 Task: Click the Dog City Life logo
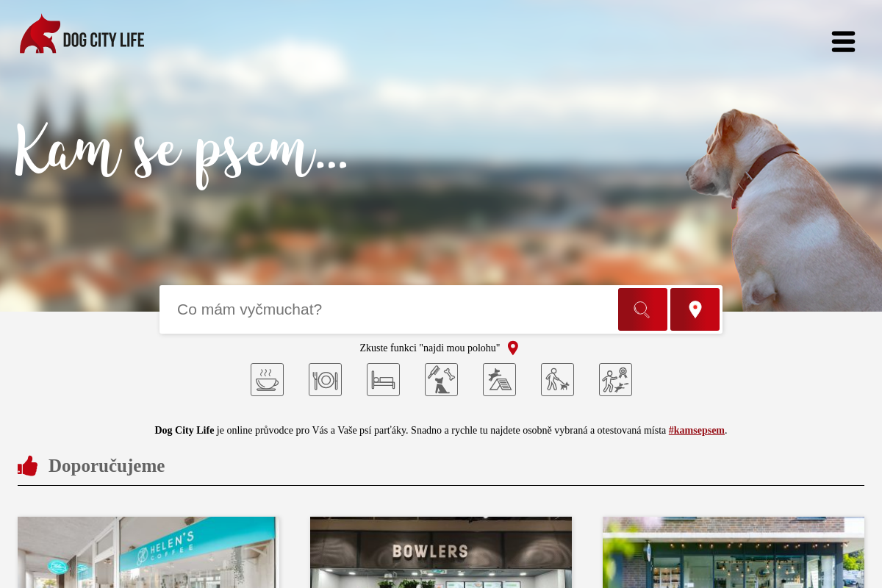click(x=81, y=33)
